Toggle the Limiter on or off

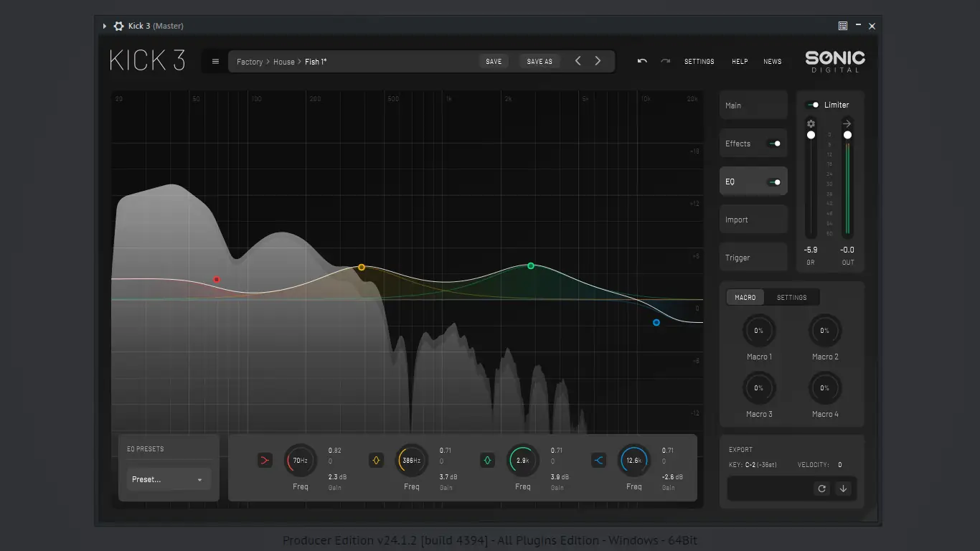click(x=812, y=105)
